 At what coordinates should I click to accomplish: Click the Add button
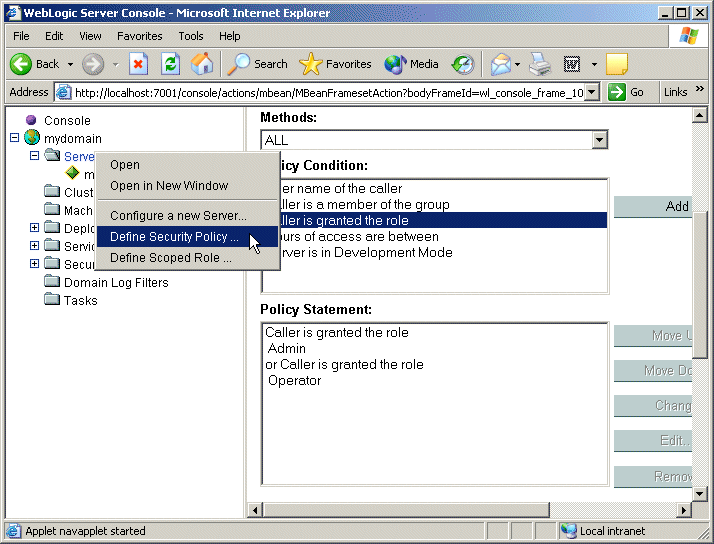coord(653,206)
